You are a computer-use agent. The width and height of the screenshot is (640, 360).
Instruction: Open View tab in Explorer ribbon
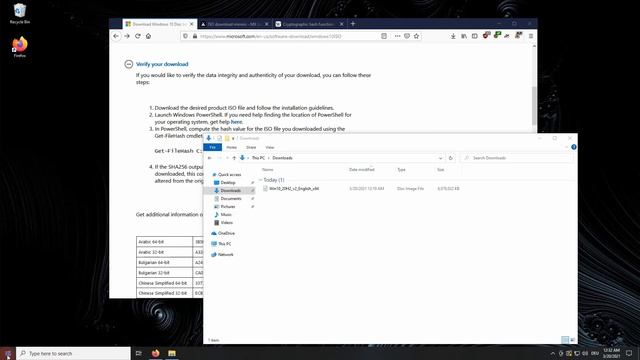pos(270,147)
